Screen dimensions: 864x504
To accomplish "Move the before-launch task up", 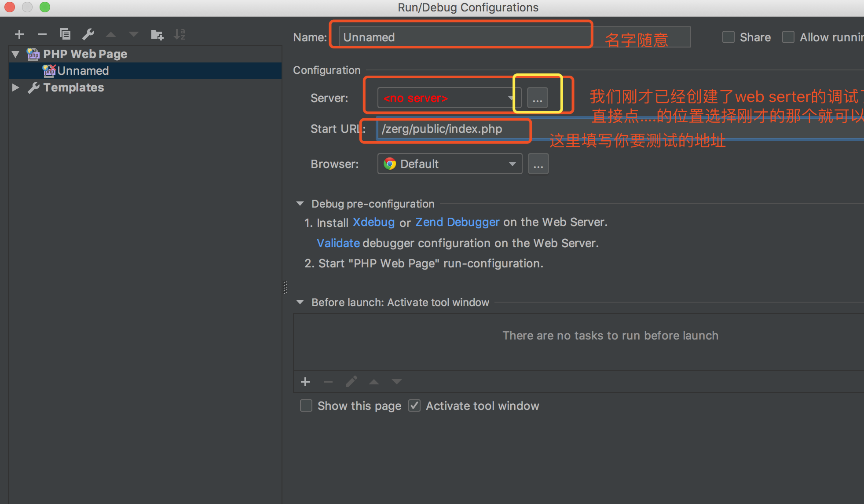I will coord(374,382).
